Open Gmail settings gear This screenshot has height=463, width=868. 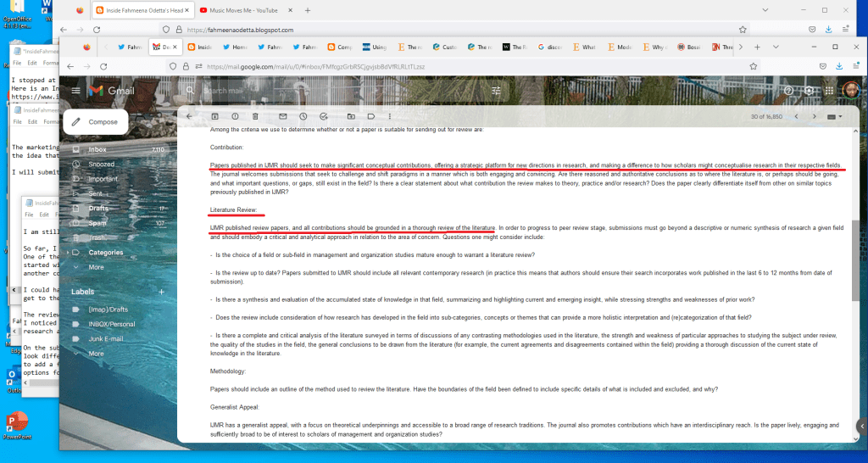click(x=810, y=91)
